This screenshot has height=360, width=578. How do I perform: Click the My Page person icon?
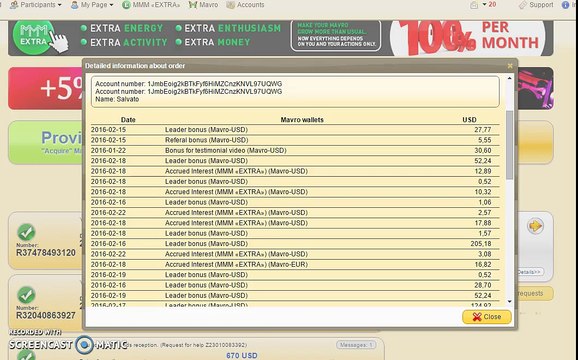pyautogui.click(x=74, y=5)
